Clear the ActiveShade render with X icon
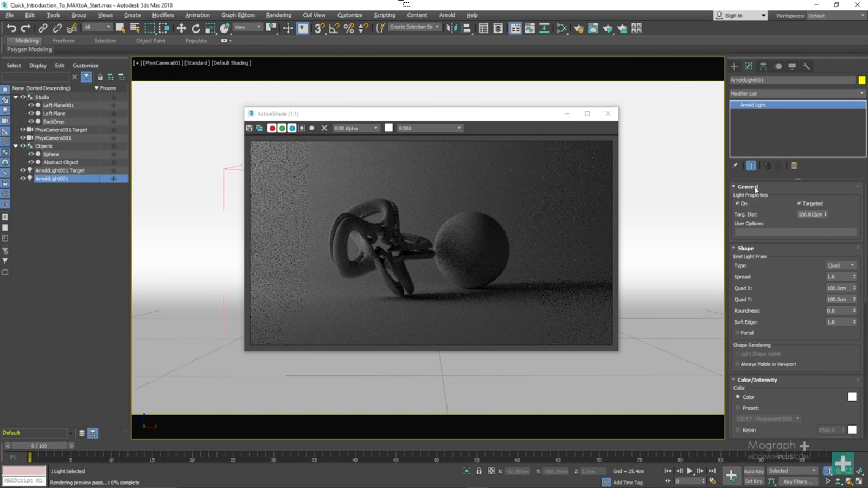 pyautogui.click(x=324, y=128)
